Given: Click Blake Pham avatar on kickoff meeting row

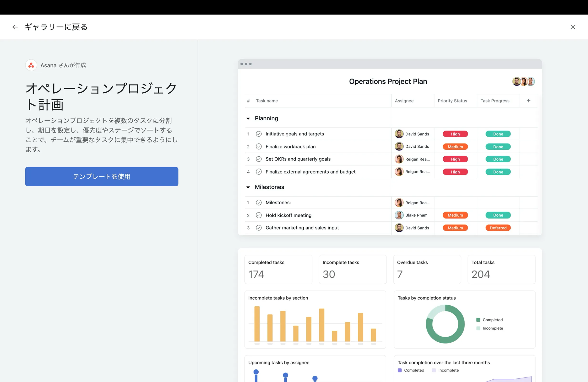Looking at the screenshot, I should tap(399, 215).
